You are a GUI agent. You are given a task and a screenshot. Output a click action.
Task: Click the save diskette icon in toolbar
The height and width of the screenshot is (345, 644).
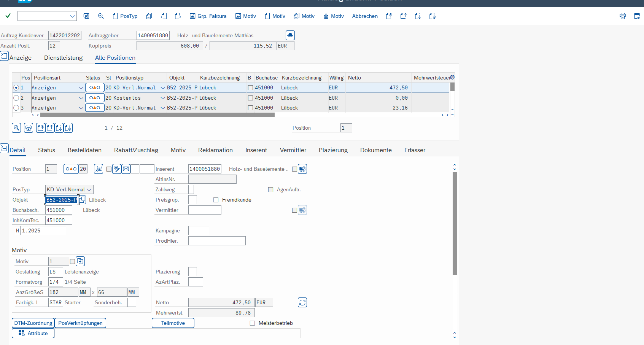click(86, 16)
